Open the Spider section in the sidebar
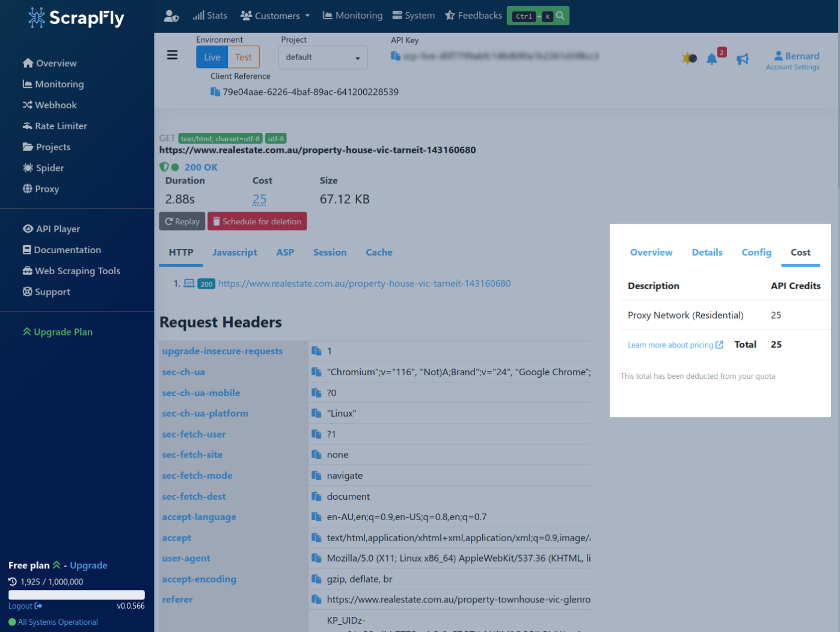840x632 pixels. pyautogui.click(x=48, y=168)
